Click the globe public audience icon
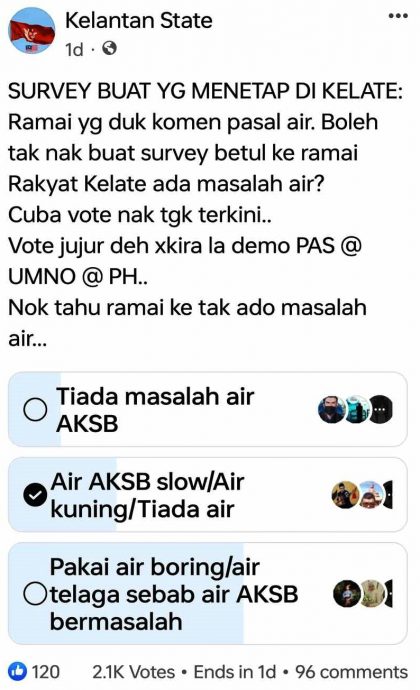Image resolution: width=420 pixels, height=690 pixels. coord(109,48)
